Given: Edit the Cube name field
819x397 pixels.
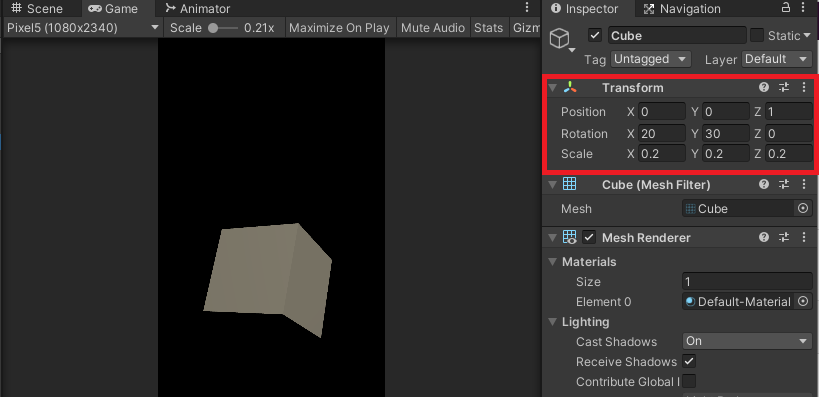Looking at the screenshot, I should coord(677,36).
